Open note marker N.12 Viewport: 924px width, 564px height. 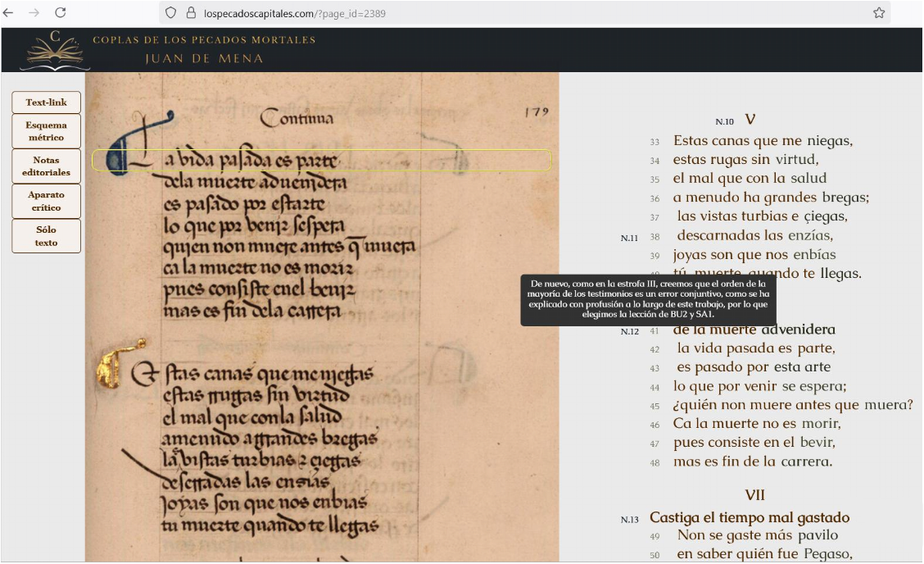629,331
